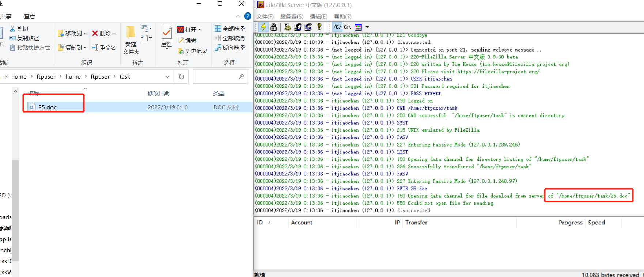The image size is (644, 277).
Task: Open the 编辑(E) menu in FileZilla Server
Action: pos(319,16)
